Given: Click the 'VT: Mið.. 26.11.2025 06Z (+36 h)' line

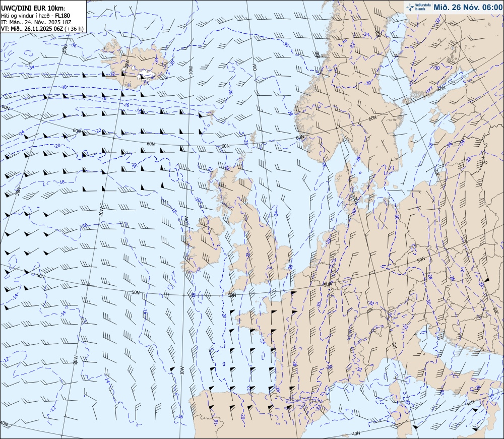Looking at the screenshot, I should coord(42,28).
